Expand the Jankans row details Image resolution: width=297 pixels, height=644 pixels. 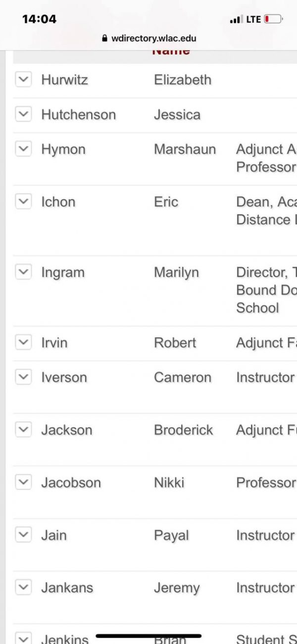tap(23, 587)
